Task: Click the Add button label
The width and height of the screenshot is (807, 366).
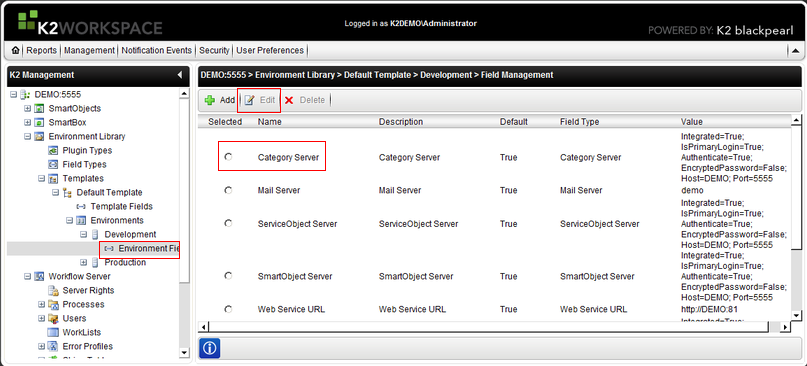Action: (x=227, y=100)
